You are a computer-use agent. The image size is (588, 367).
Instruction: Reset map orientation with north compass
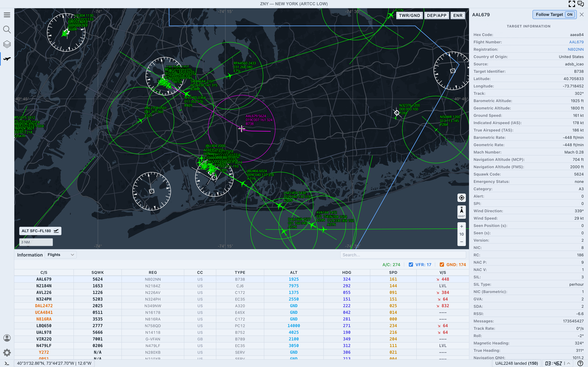point(461,212)
